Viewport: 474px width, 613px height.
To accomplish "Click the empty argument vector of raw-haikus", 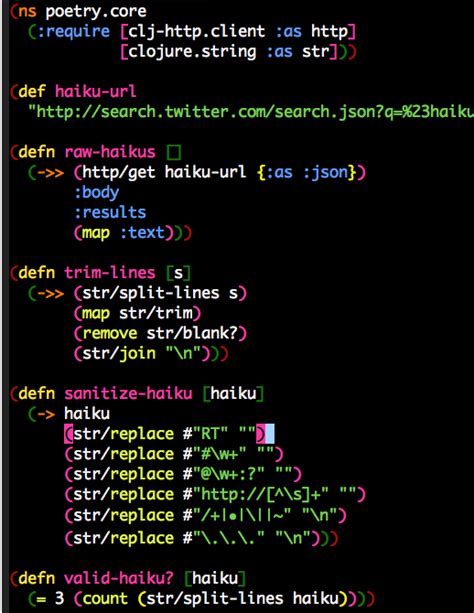I will pos(174,152).
